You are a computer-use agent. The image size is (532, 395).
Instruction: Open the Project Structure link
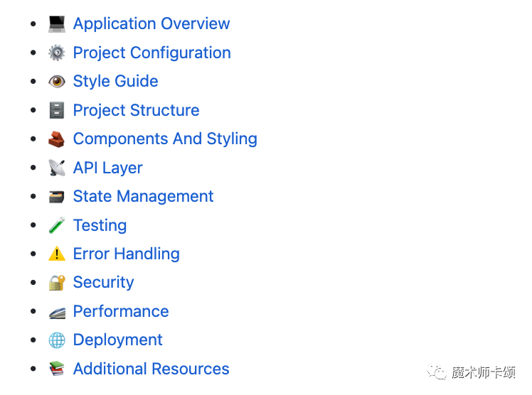[136, 110]
